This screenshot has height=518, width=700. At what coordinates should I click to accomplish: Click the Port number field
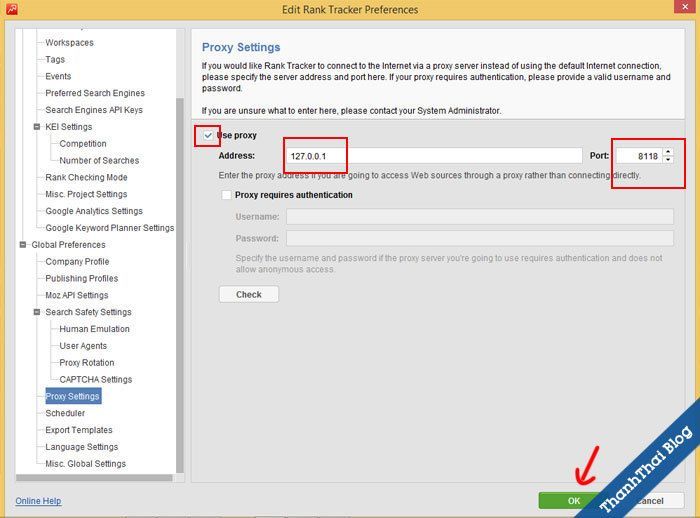[640, 156]
